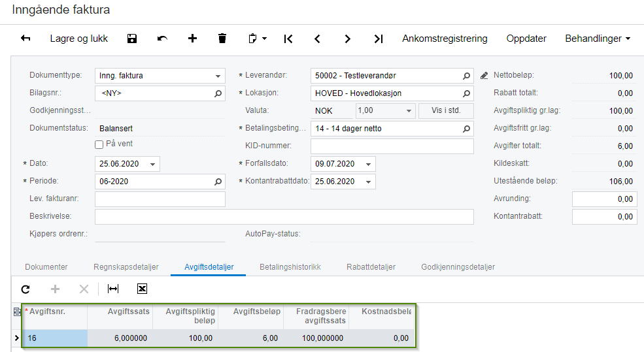Click the Beskrivelse input field

[x=284, y=217]
